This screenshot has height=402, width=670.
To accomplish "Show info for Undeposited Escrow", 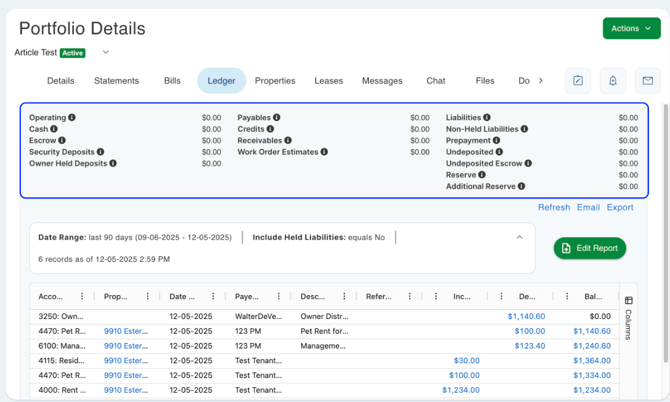I will pos(528,163).
